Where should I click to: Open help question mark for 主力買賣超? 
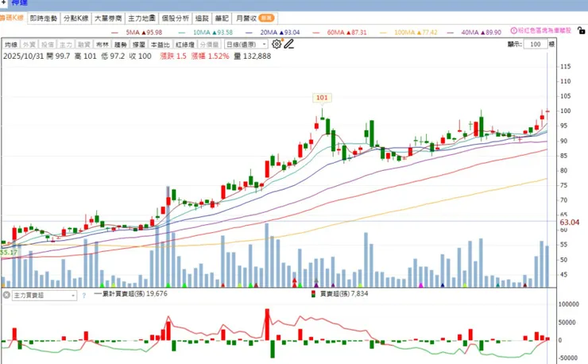click(84, 296)
